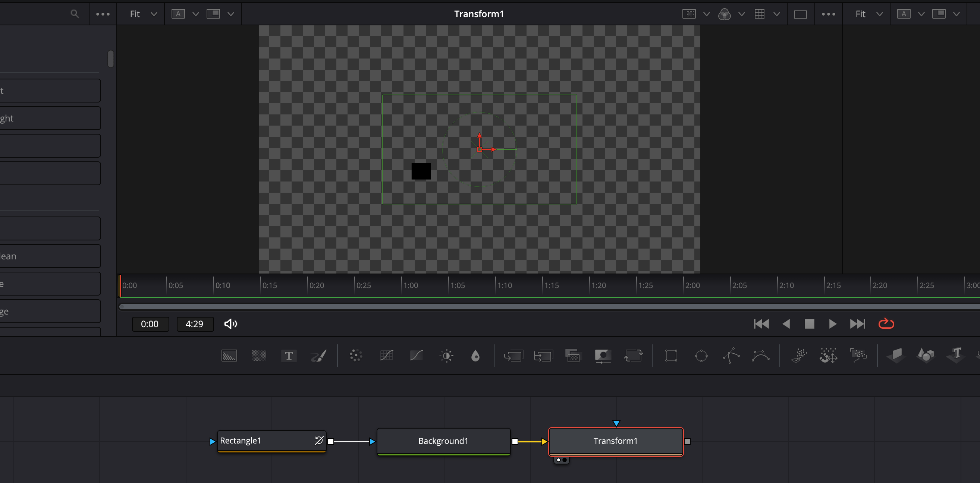Viewport: 980px width, 483px height.
Task: Add an Image Plane 3D node
Action: pos(896,356)
